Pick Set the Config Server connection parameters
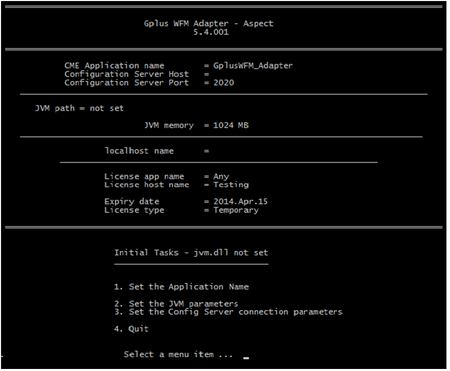This screenshot has height=371, width=450. (x=235, y=312)
